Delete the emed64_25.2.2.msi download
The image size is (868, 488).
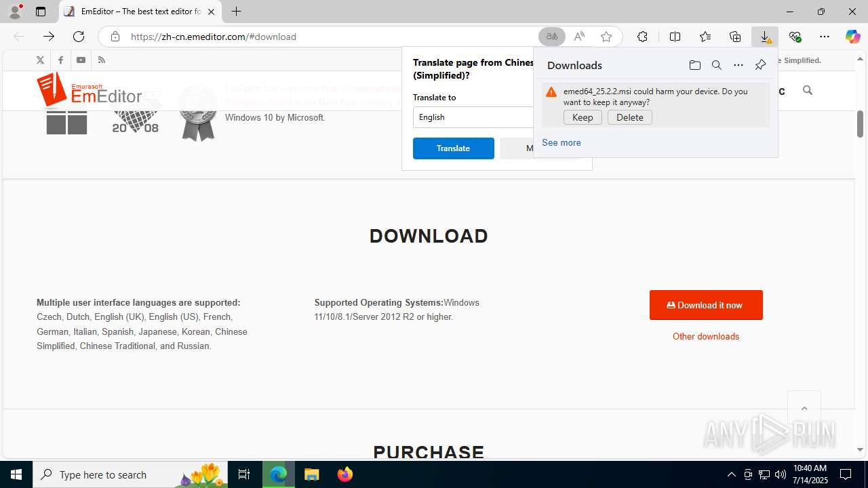click(630, 117)
